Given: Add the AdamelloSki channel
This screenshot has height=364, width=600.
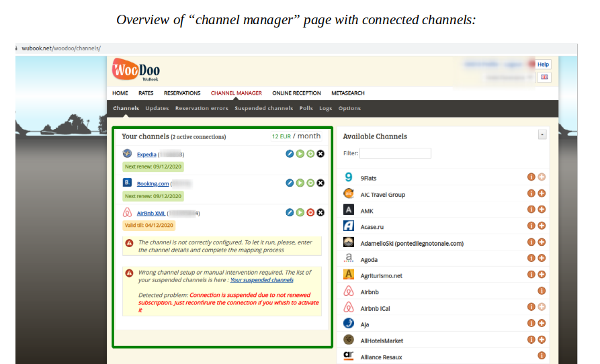Looking at the screenshot, I should 542,242.
